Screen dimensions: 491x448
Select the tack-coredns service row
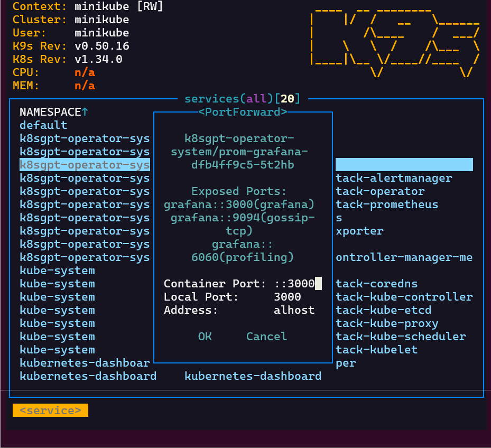coord(376,284)
